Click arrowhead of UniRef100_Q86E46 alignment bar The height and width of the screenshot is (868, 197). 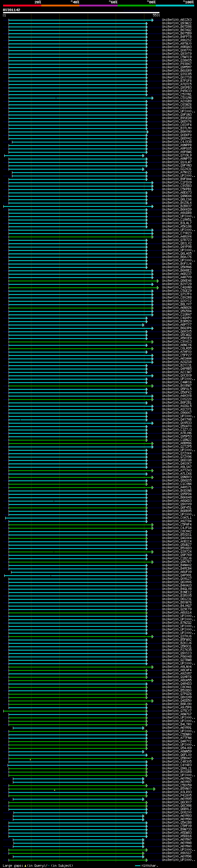tap(158, 281)
